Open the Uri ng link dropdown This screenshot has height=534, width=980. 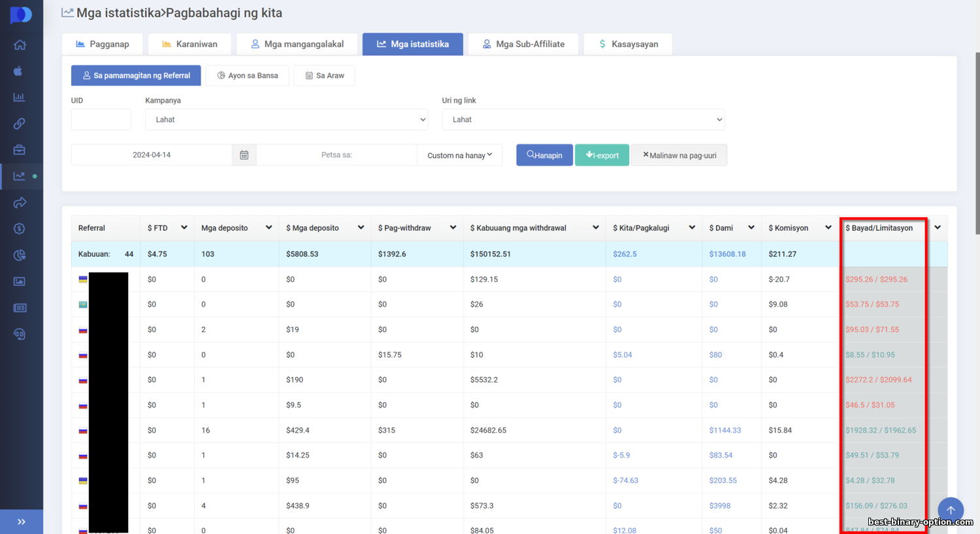pyautogui.click(x=583, y=120)
